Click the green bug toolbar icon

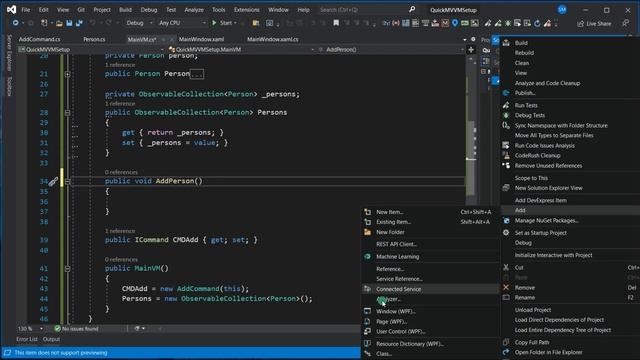[x=508, y=23]
